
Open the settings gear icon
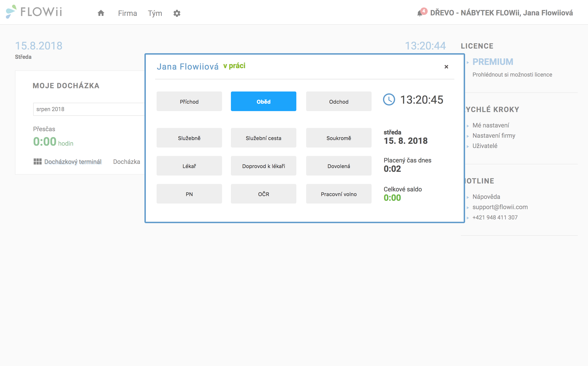177,13
